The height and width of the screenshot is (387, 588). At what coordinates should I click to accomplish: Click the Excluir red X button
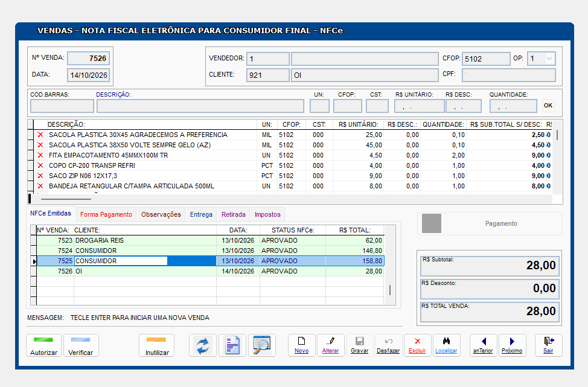pyautogui.click(x=417, y=345)
